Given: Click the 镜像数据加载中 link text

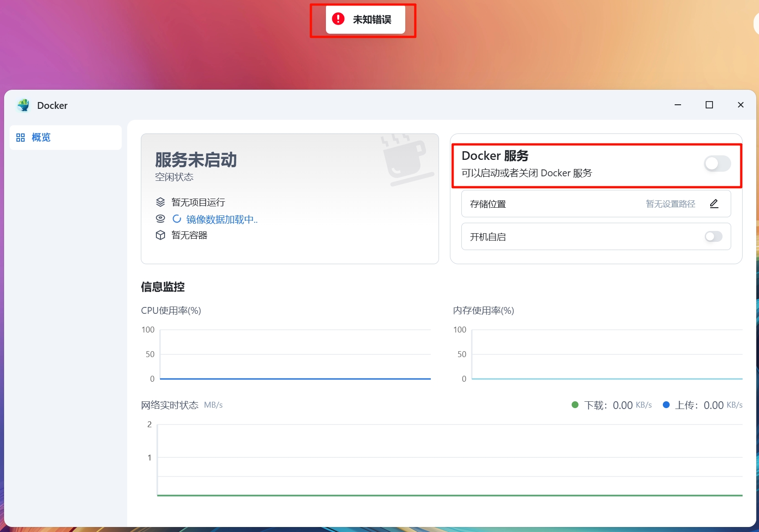Looking at the screenshot, I should click(222, 220).
